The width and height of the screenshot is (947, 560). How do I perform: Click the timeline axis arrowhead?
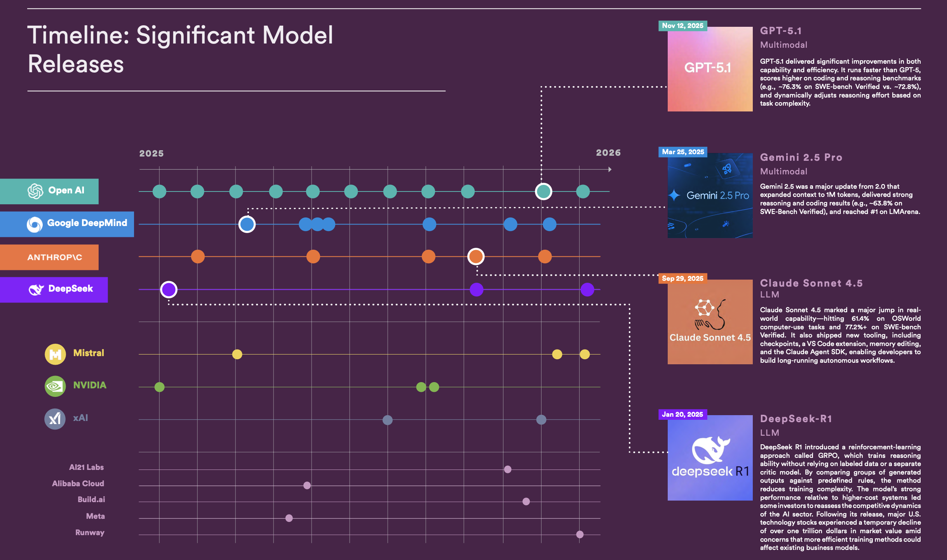point(610,169)
